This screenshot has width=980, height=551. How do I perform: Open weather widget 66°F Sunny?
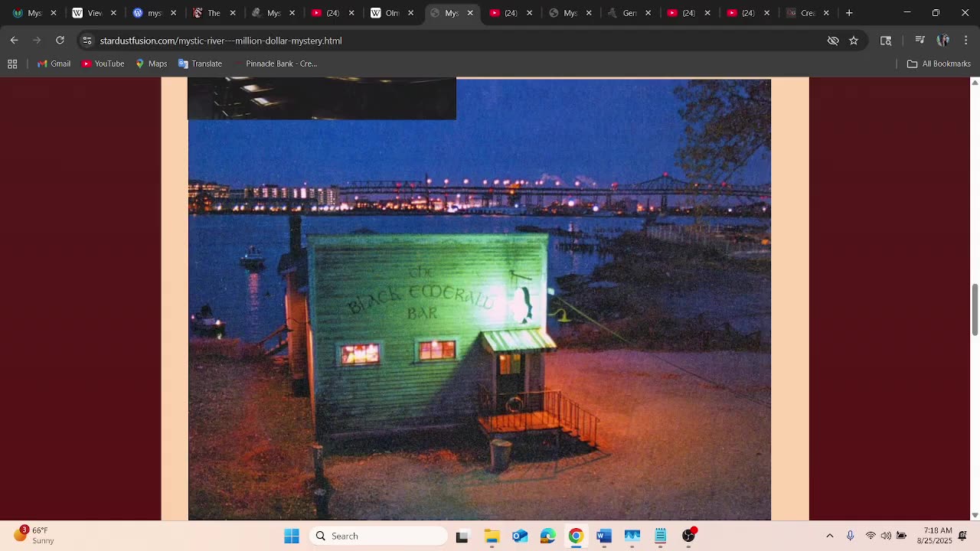click(34, 536)
